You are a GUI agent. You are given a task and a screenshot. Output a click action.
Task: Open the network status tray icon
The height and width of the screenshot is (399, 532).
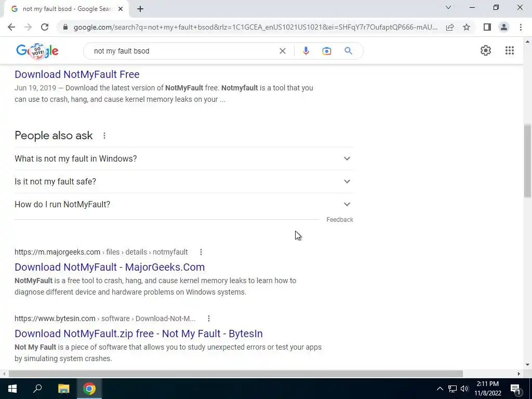453,389
